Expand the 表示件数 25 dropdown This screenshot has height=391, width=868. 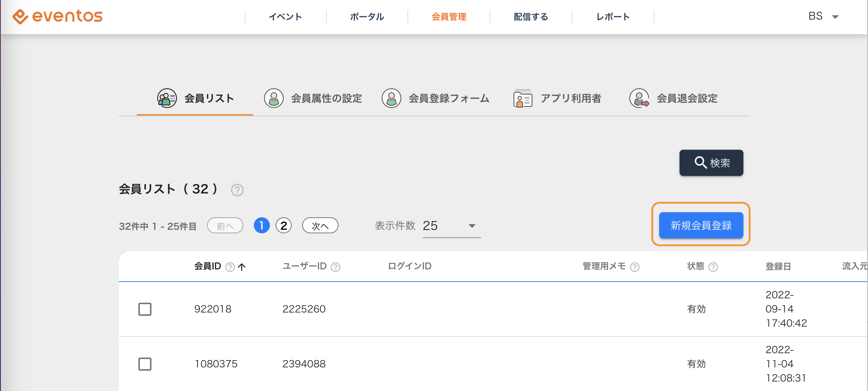451,226
